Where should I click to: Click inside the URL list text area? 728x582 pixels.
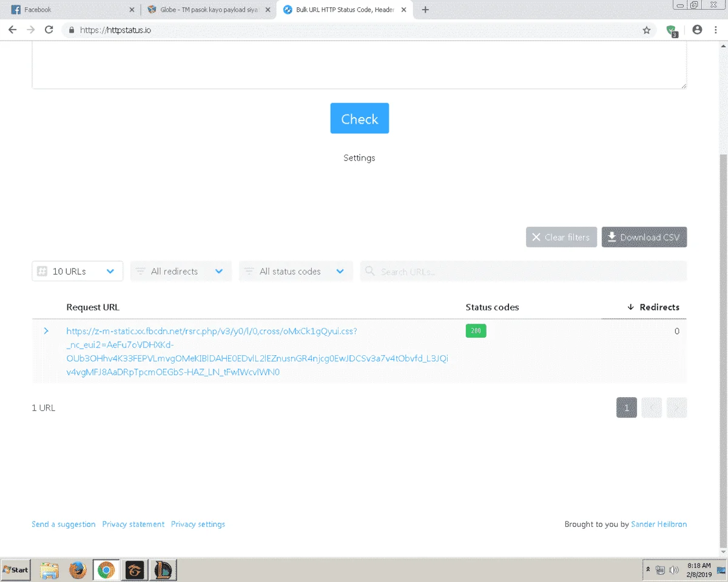coord(359,65)
